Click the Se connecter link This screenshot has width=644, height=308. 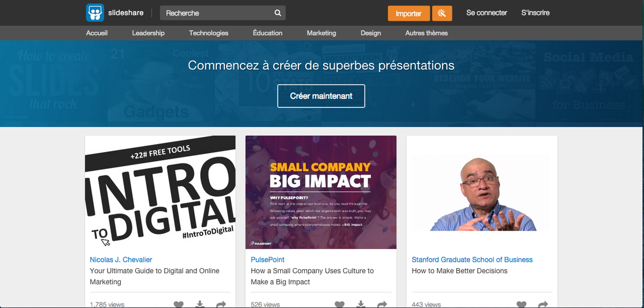[x=487, y=13]
